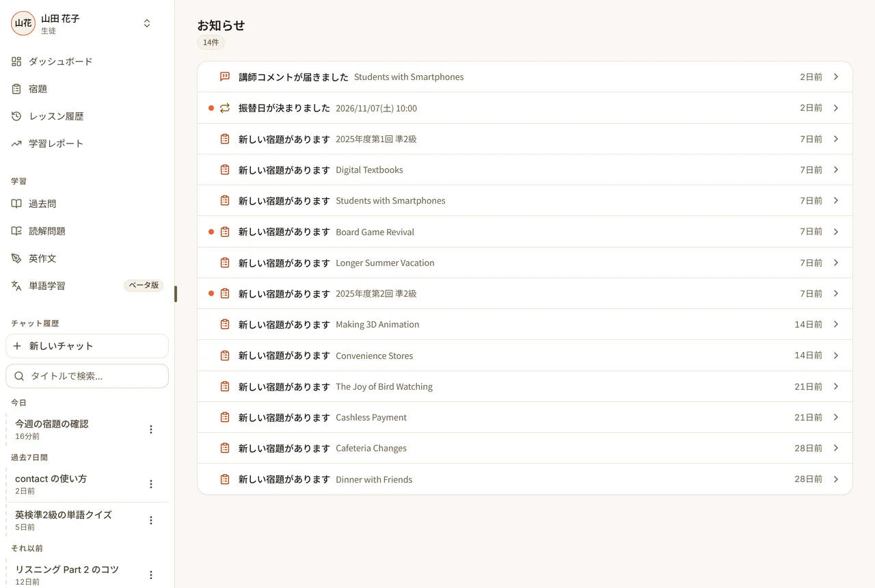Click clipboard icon beside Board Game Revival
This screenshot has height=588, width=875.
[x=225, y=232]
